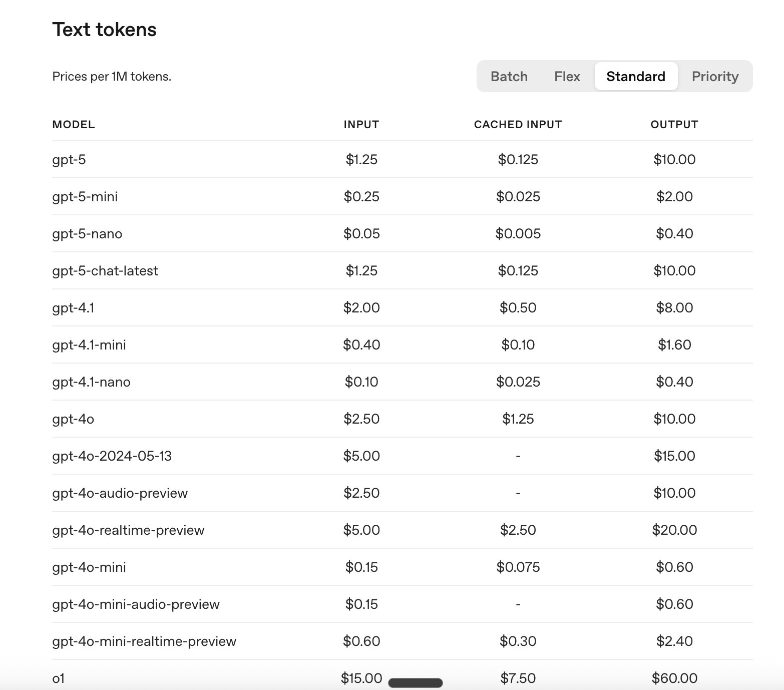Select the gpt-5-mini row label
This screenshot has height=690, width=784.
85,197
